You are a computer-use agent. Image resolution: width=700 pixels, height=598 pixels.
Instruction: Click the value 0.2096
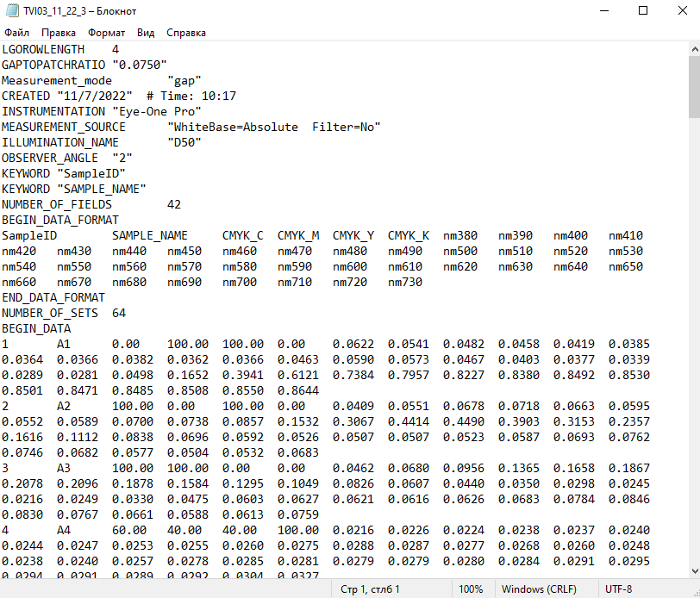78,483
